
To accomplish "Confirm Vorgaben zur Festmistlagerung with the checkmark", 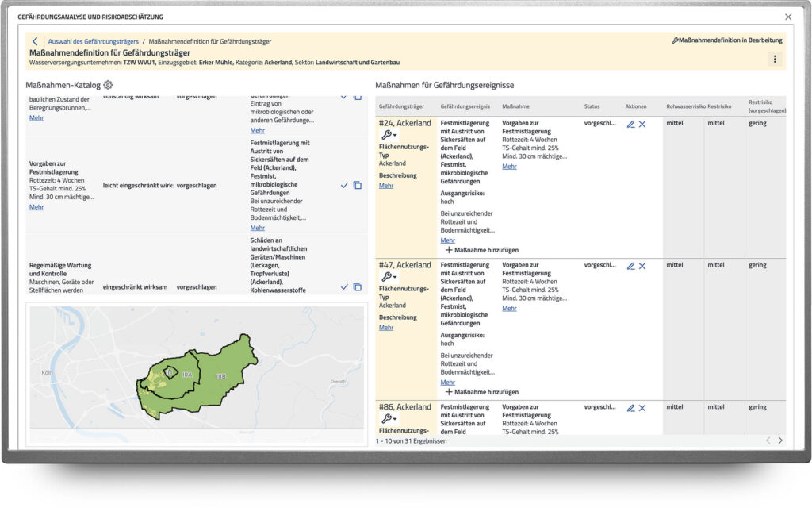I will coord(344,185).
